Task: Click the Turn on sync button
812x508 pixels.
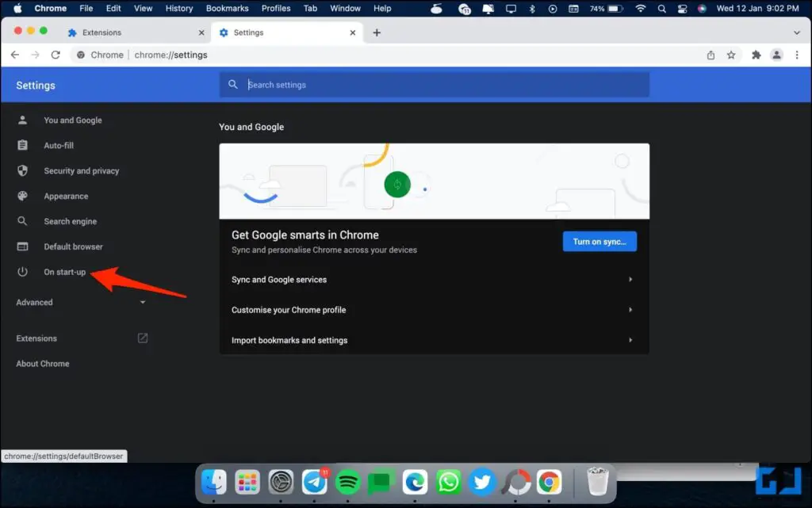Action: (599, 242)
